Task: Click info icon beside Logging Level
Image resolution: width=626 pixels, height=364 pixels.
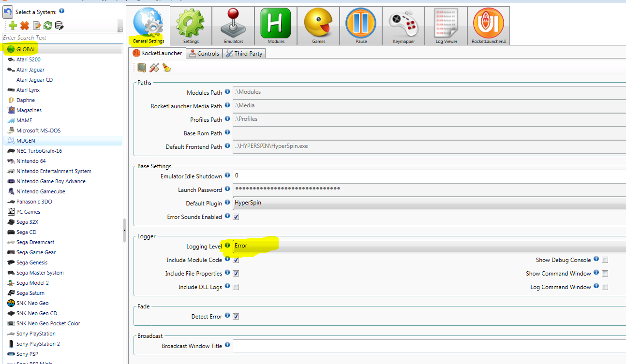Action: (227, 246)
